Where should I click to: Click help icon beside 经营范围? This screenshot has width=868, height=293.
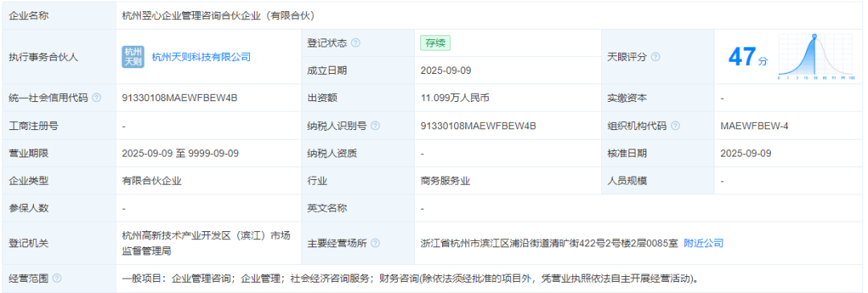(56, 278)
